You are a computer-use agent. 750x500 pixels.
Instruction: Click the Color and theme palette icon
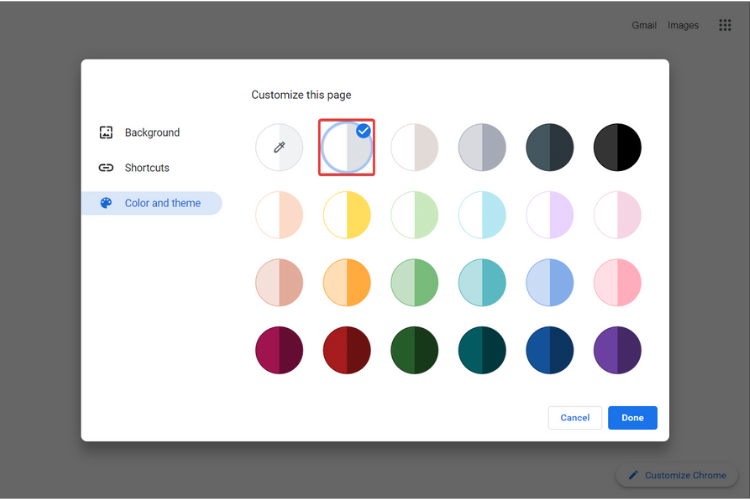(x=107, y=203)
